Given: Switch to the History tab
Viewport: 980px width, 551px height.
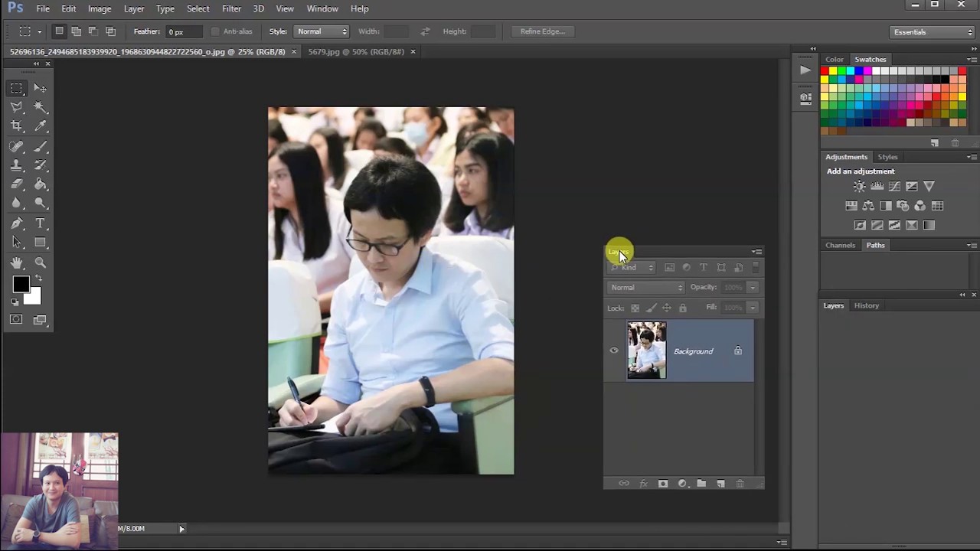Looking at the screenshot, I should point(867,305).
